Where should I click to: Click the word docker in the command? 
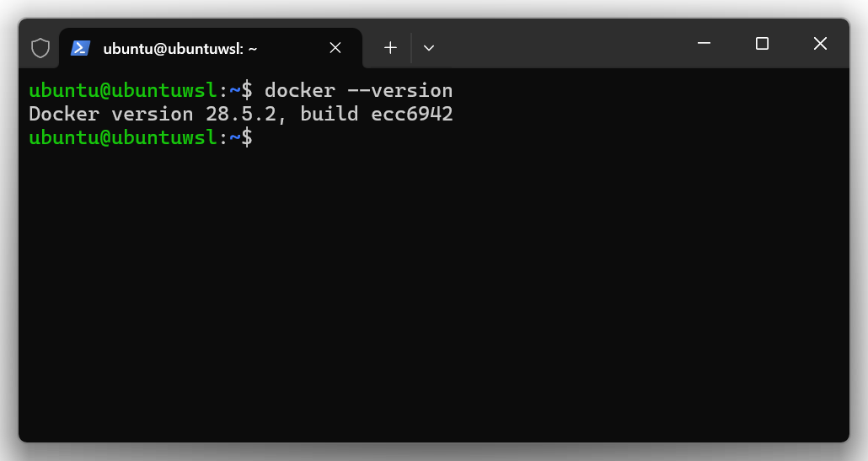click(300, 90)
